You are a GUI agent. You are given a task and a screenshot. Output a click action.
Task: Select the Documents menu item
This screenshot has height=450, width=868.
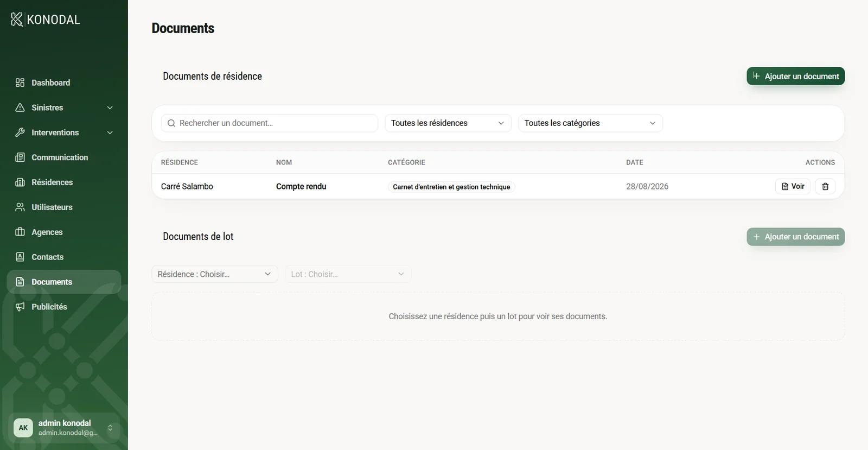(x=64, y=282)
